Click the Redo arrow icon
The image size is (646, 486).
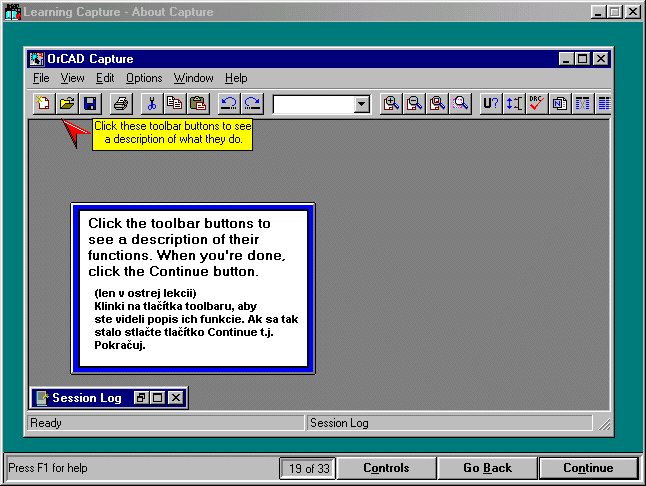pos(252,103)
